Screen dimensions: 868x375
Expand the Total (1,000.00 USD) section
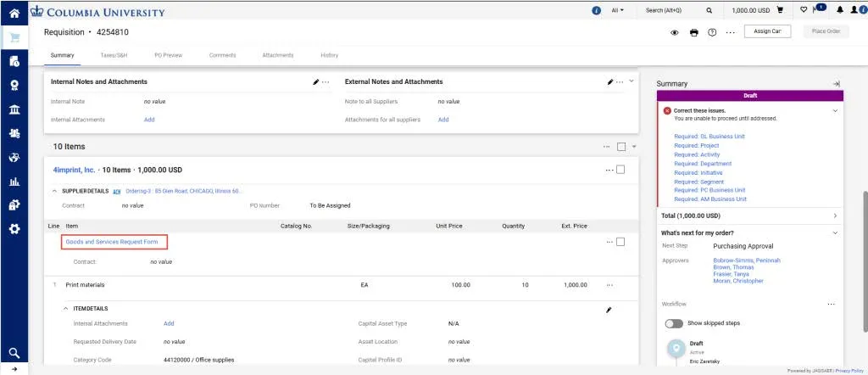[749, 215]
